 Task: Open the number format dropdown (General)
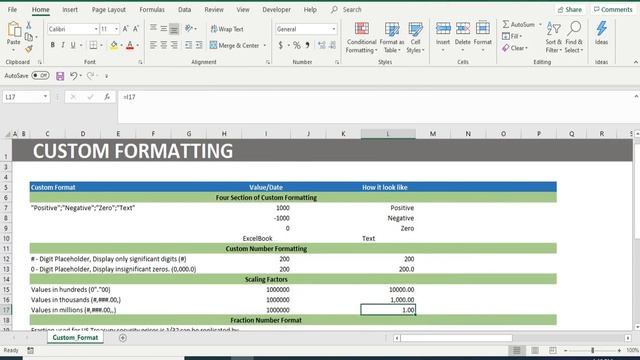(x=333, y=29)
